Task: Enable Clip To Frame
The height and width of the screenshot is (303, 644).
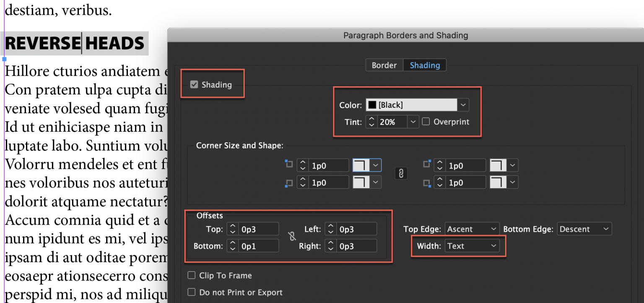Action: 192,275
